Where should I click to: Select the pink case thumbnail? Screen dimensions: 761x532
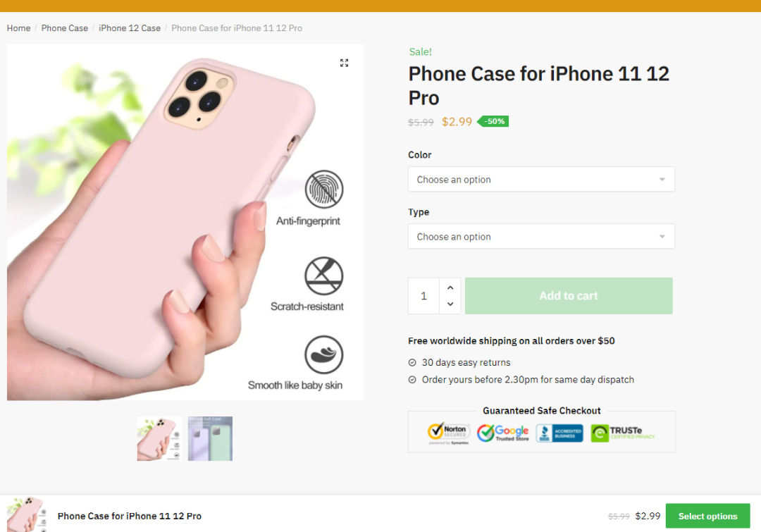coord(159,438)
